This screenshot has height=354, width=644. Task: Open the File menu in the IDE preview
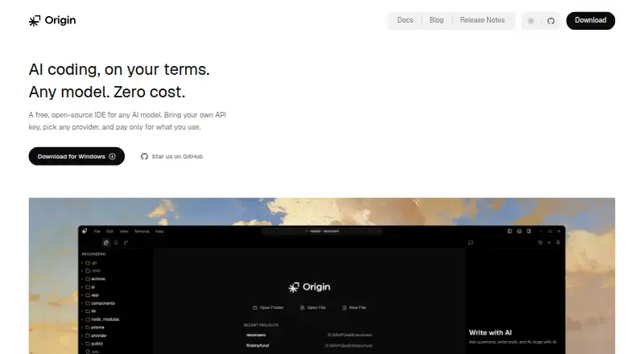point(97,231)
